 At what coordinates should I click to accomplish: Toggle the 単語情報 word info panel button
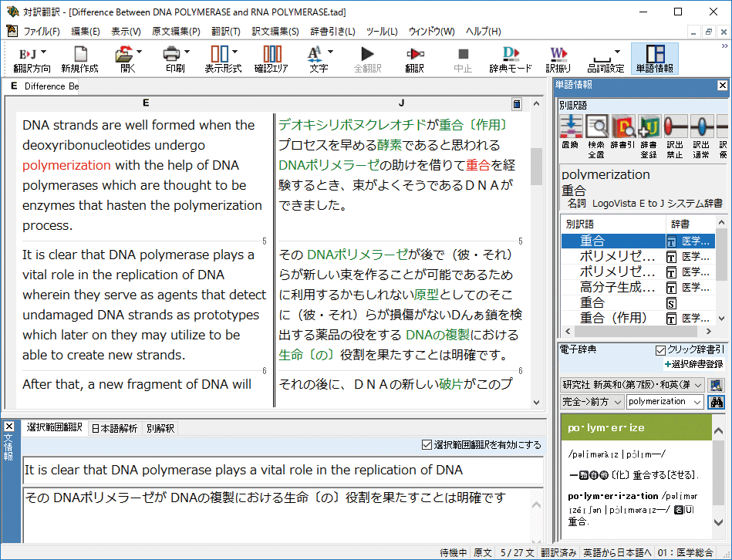coord(655,59)
